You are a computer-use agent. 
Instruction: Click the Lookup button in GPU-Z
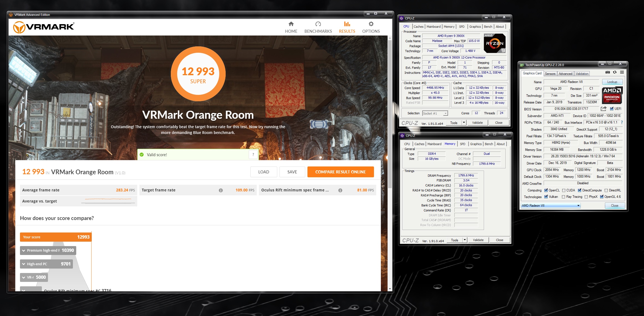click(x=612, y=82)
